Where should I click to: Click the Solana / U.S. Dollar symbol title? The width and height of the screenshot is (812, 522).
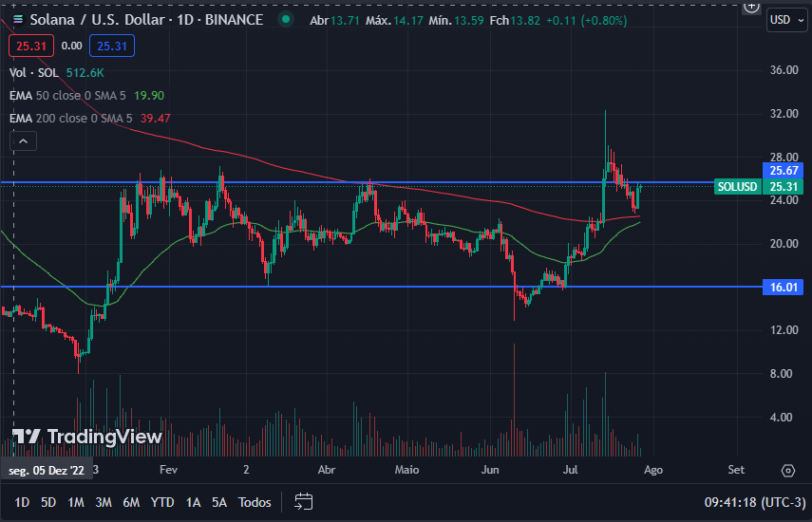click(146, 20)
